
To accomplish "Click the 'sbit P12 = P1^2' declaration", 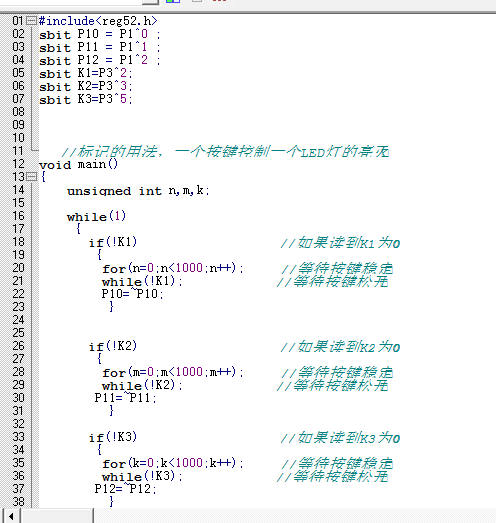I will point(99,60).
